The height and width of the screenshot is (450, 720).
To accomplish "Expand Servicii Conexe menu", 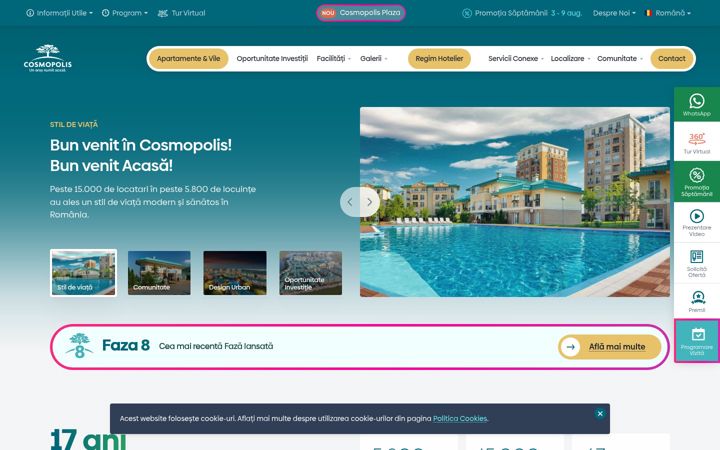I will coord(516,58).
